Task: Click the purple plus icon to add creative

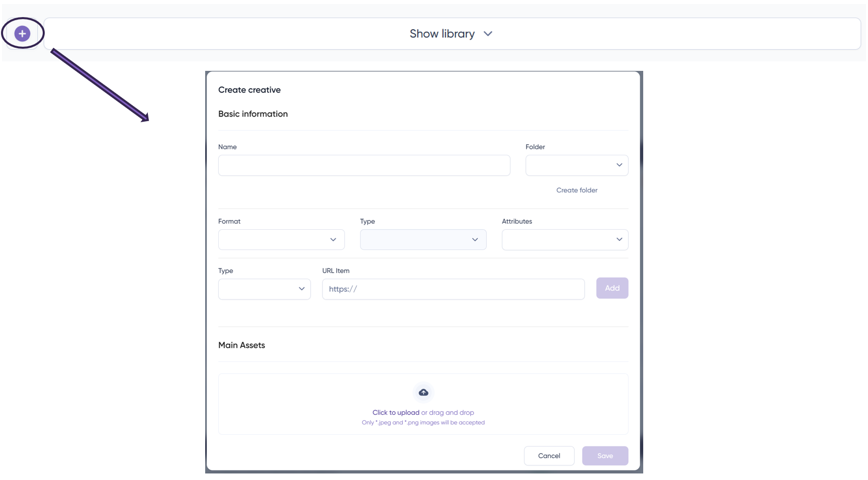Action: (22, 34)
